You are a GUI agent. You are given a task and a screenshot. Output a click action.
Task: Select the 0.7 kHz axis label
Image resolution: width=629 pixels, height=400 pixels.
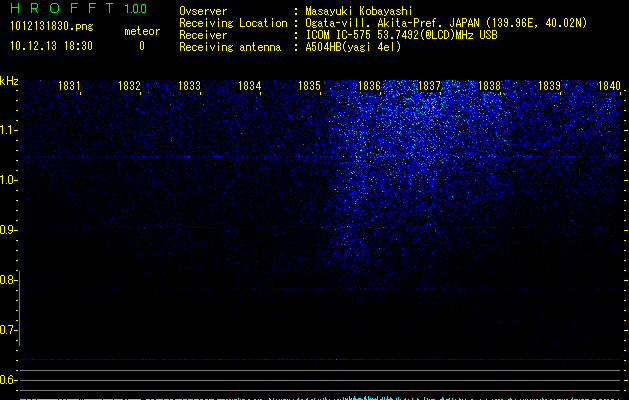[x=8, y=330]
